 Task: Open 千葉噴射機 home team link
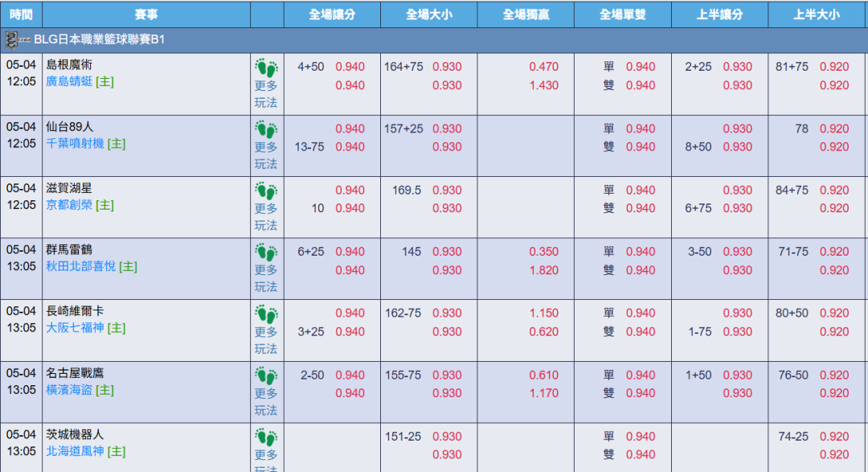click(75, 143)
